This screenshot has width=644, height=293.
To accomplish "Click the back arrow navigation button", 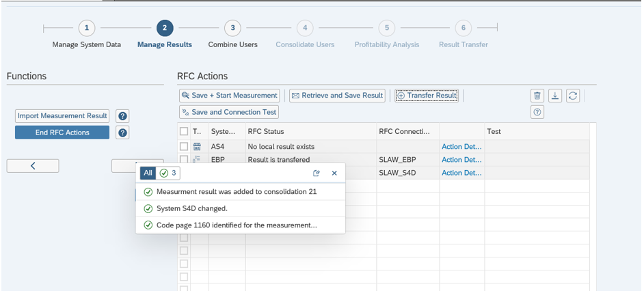I will tap(33, 166).
